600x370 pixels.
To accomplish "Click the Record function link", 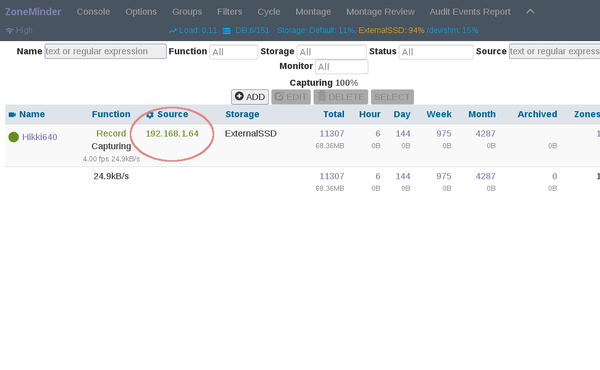I will pos(111,134).
